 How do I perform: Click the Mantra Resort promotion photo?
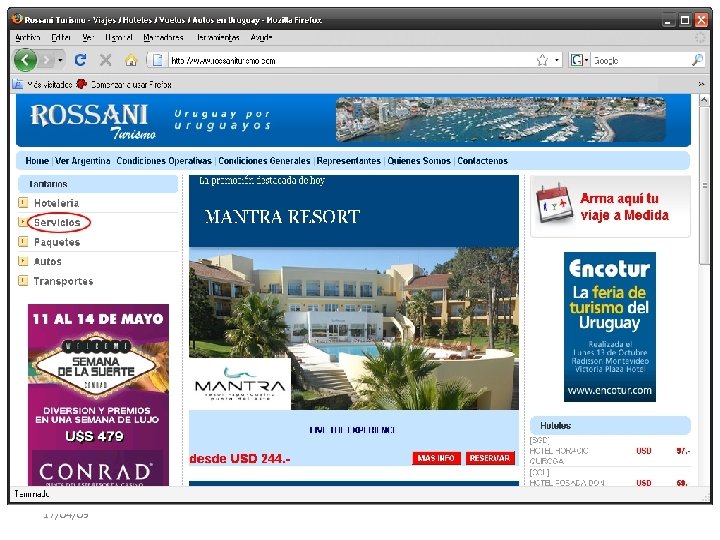pyautogui.click(x=354, y=329)
